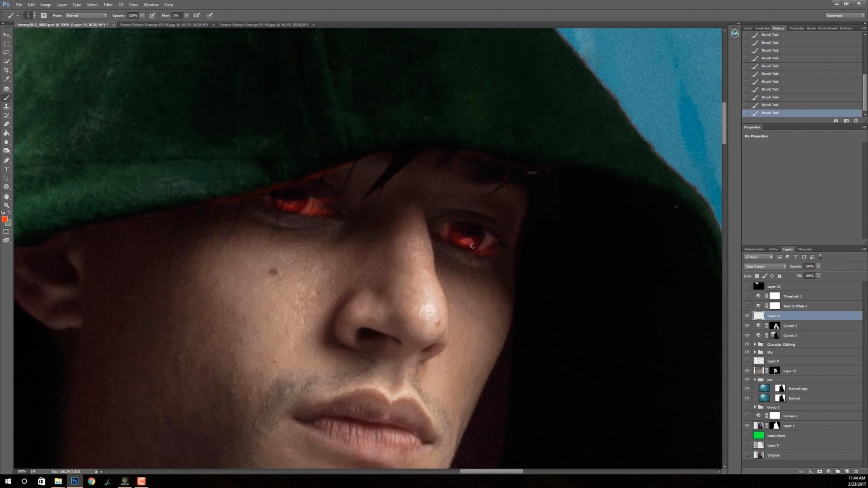Select the Crop tool
Viewport: 868px width, 488px height.
6,70
